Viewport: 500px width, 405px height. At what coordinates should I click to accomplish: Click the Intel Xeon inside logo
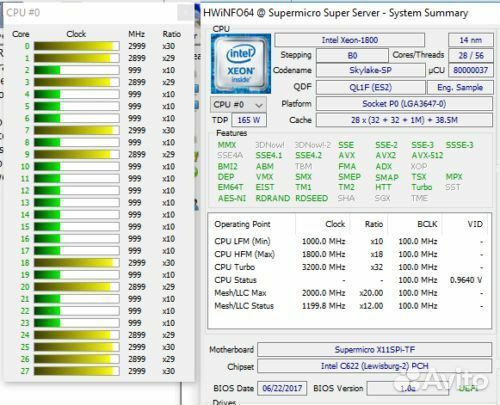click(x=241, y=64)
